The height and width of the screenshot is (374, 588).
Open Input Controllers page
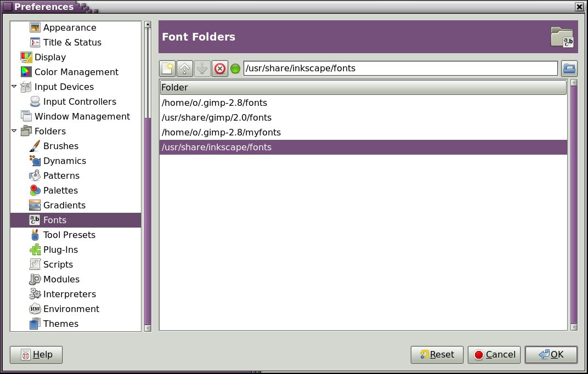(x=80, y=101)
